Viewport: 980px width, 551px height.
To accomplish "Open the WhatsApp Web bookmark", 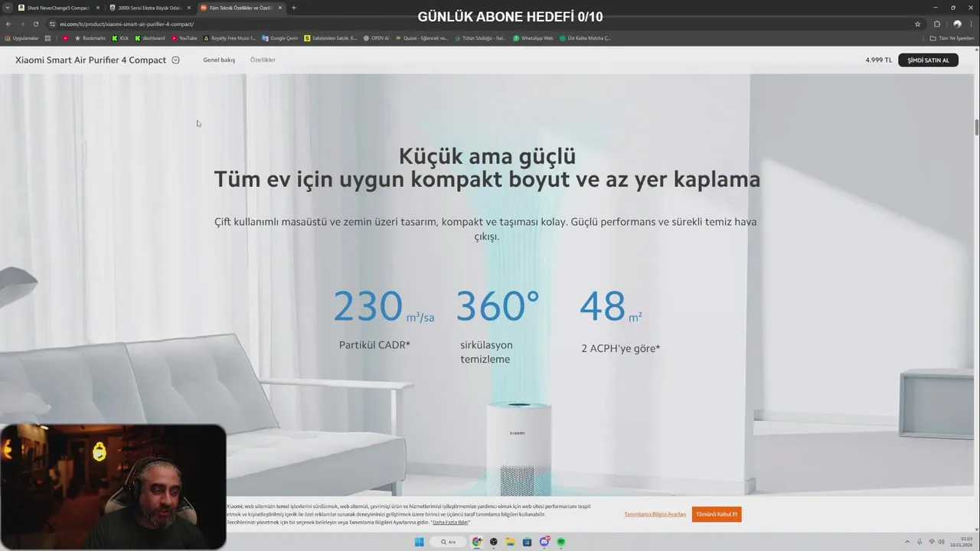I will [533, 38].
